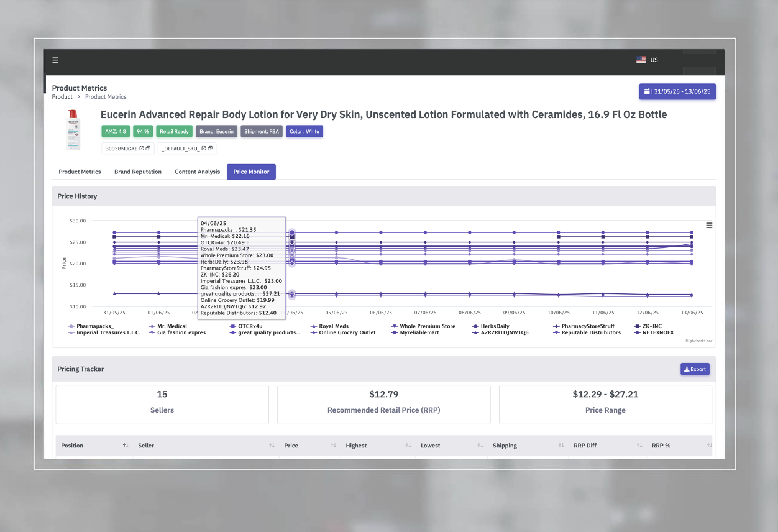Viewport: 778px width, 532px height.
Task: Export the Pricing Tracker data
Action: [695, 369]
